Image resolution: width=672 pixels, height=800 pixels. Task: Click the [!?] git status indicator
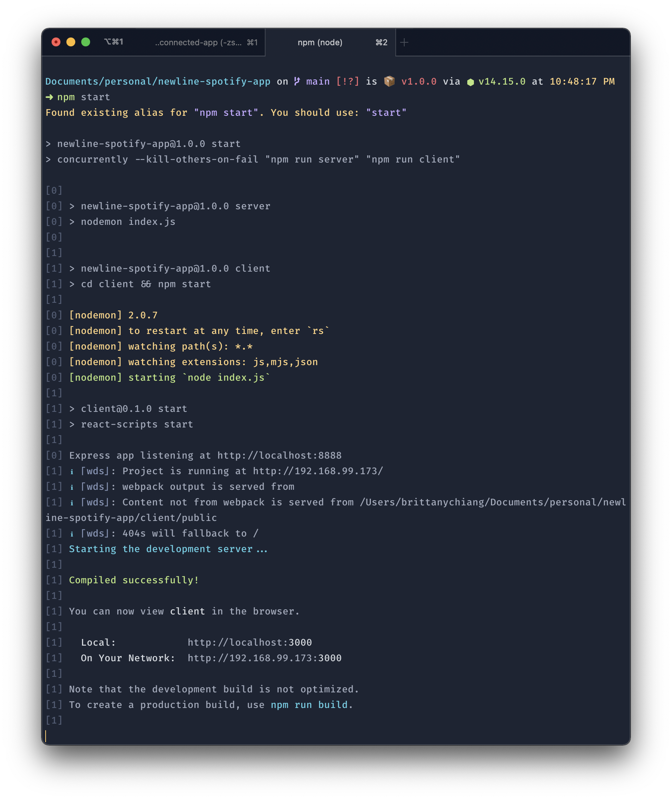pyautogui.click(x=347, y=81)
